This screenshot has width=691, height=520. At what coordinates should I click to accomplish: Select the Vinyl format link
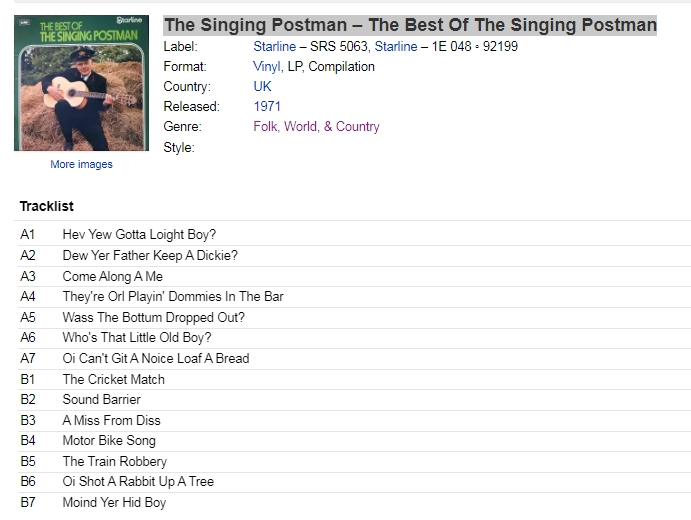point(267,67)
